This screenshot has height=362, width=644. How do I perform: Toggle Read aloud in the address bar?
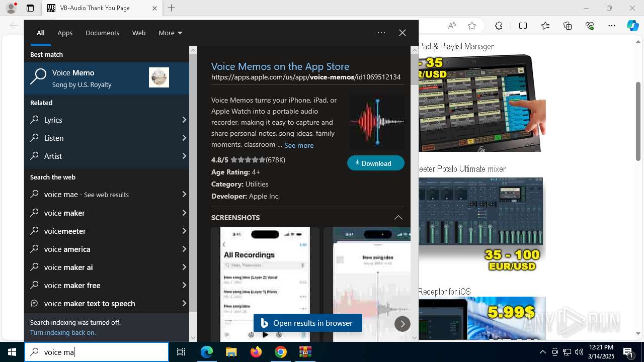pyautogui.click(x=452, y=26)
